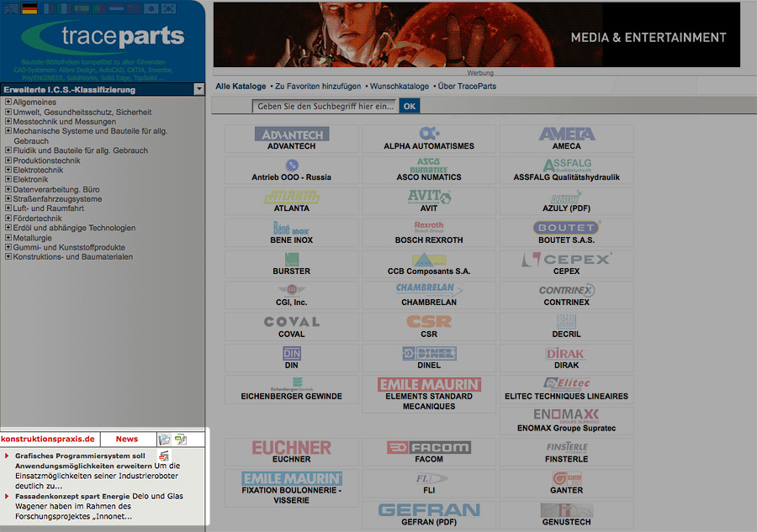Select the CEPEX catalog logo

[566, 260]
